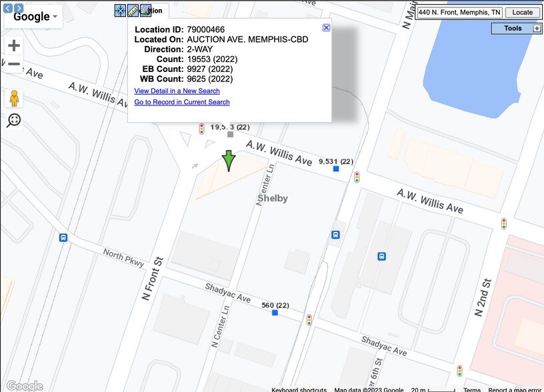
Task: Click the magnifier icon below the pegman
Action: tap(14, 120)
